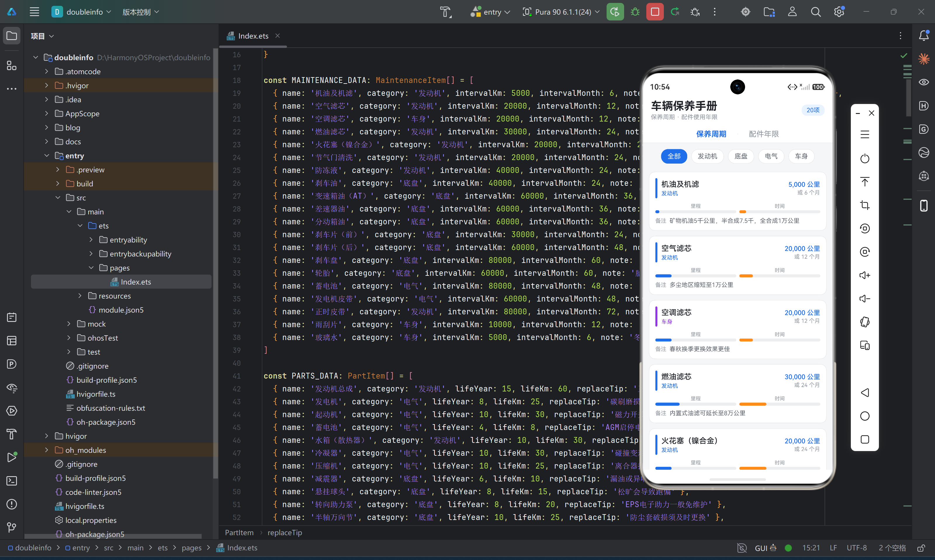Screen dimensions: 935x560
Task: Click 空气滤芯 里程 blue progress bar
Action: click(x=695, y=276)
